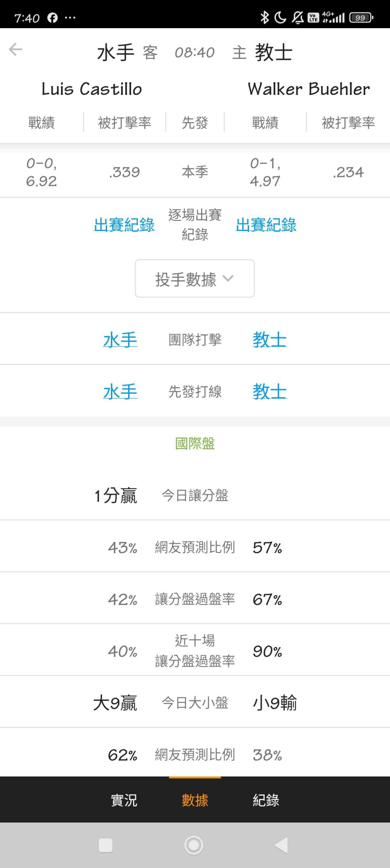
Task: Open 水手 team batting link
Action: [120, 340]
